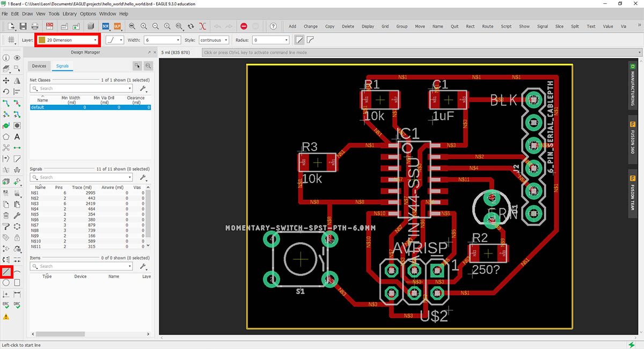Click the Dimension layer color swatch

[42, 40]
